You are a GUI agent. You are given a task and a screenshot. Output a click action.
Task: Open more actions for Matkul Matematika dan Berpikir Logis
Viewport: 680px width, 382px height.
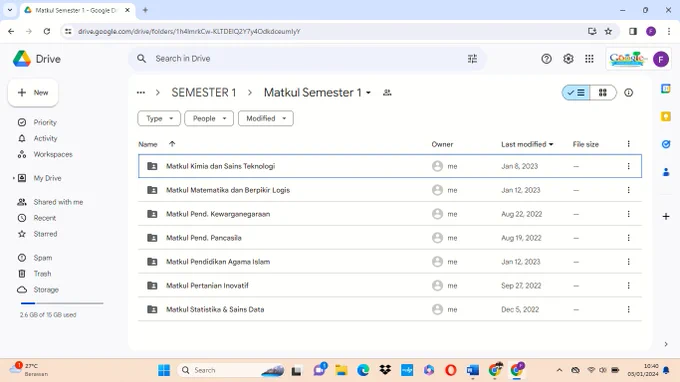tap(628, 190)
